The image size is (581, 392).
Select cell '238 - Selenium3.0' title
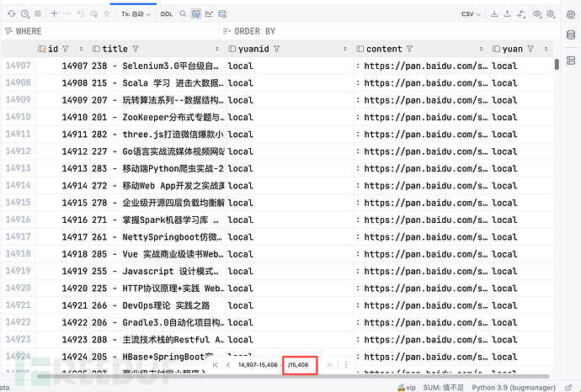(x=157, y=66)
